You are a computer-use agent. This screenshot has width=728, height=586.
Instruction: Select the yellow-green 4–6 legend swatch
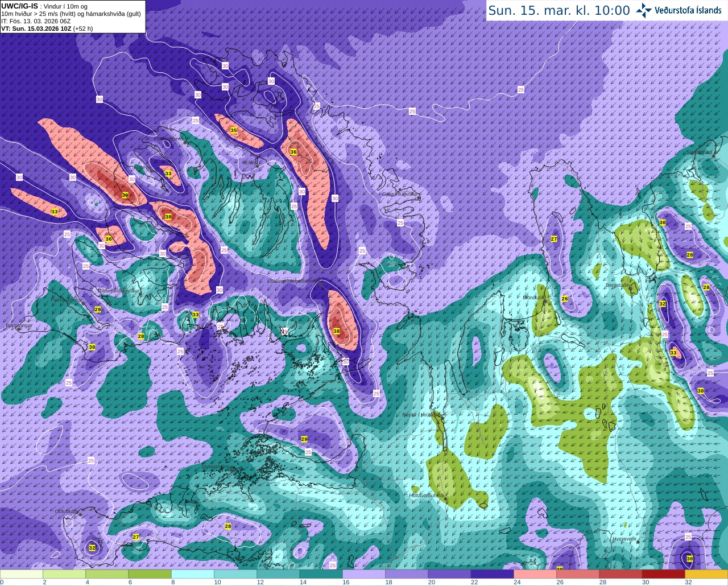[x=107, y=573]
